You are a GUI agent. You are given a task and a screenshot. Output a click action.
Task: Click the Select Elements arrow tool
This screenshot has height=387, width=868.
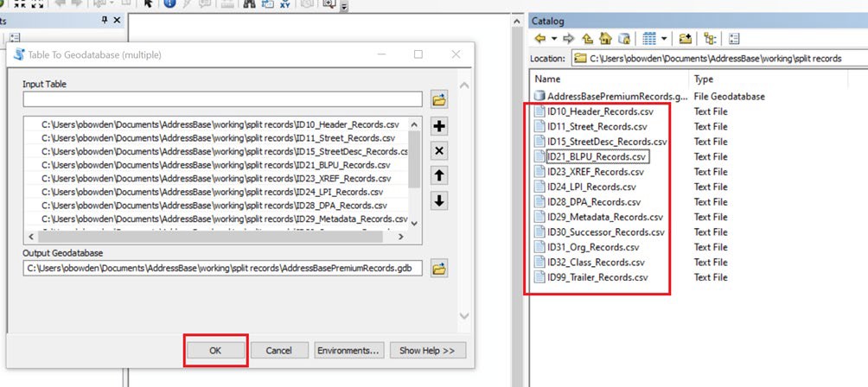click(x=148, y=3)
